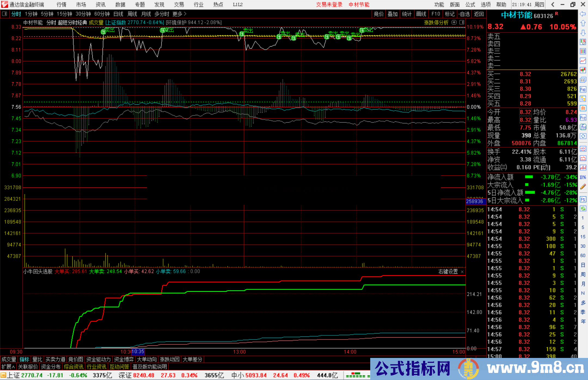Click the up-arrow previous stock icon in sidebar
The image size is (588, 380).
(x=583, y=23)
